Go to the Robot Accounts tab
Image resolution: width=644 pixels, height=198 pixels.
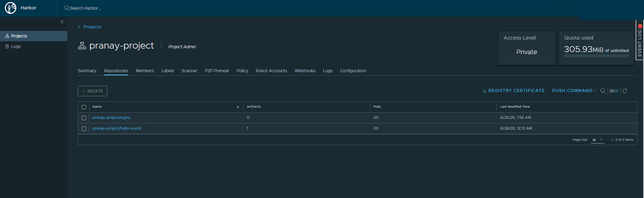pos(271,71)
